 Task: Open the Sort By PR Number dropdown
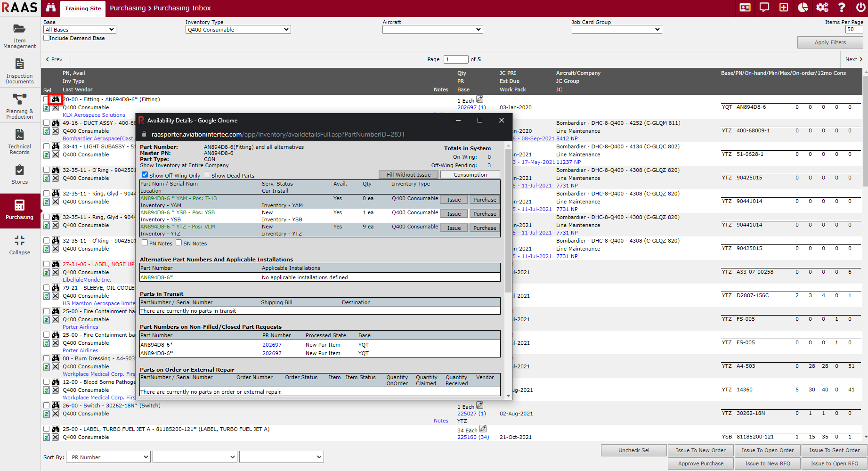coord(108,457)
